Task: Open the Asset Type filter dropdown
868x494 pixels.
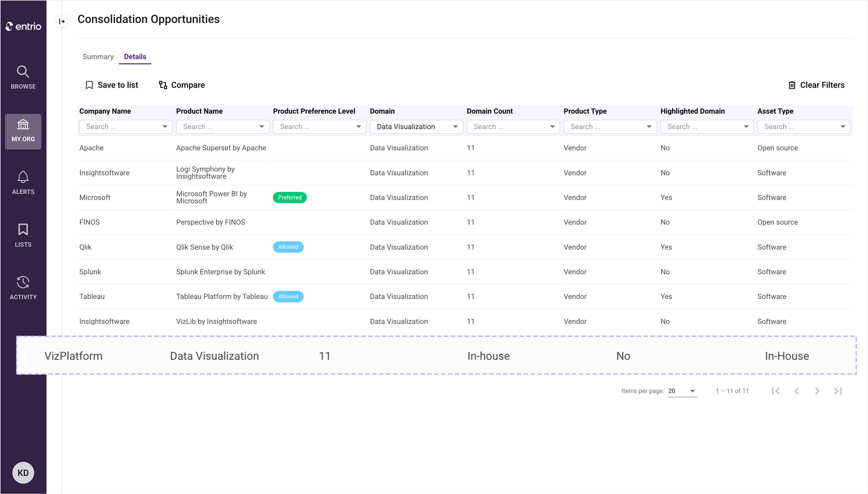Action: [804, 127]
